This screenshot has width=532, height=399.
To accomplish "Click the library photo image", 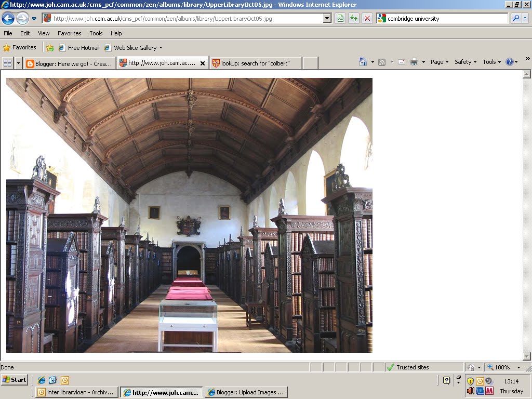I will click(x=189, y=215).
